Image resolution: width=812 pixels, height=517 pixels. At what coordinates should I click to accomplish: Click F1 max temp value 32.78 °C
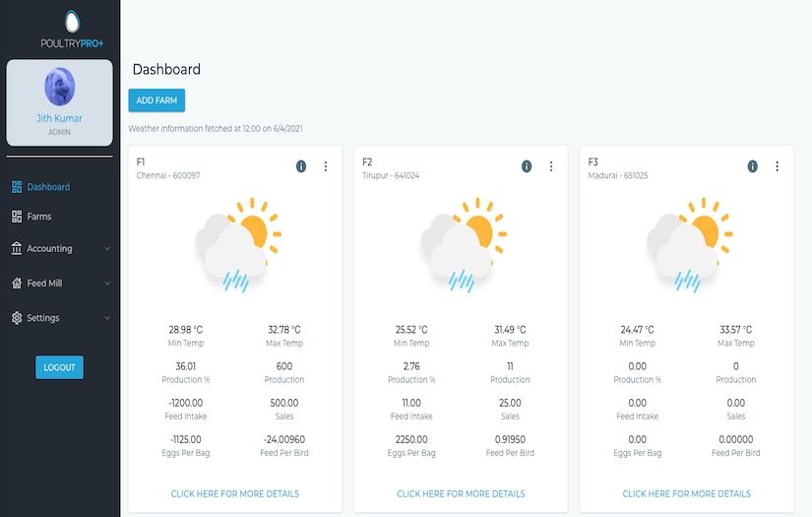coord(284,330)
